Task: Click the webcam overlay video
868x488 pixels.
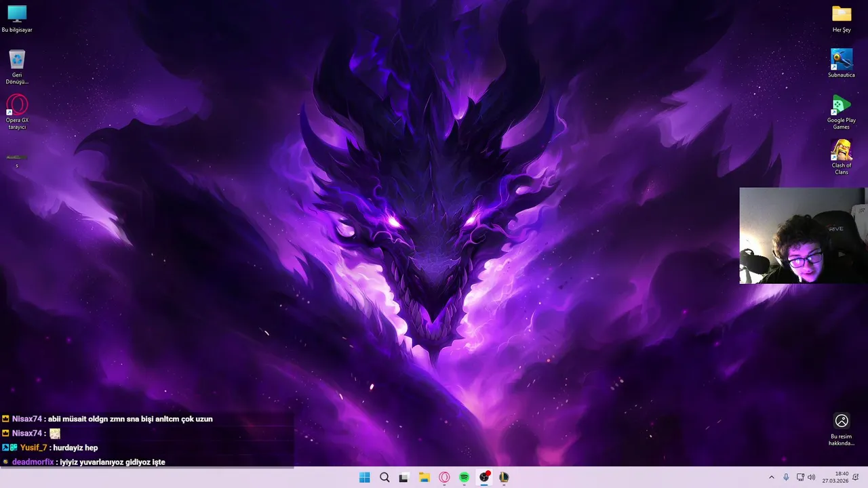Action: (x=802, y=235)
